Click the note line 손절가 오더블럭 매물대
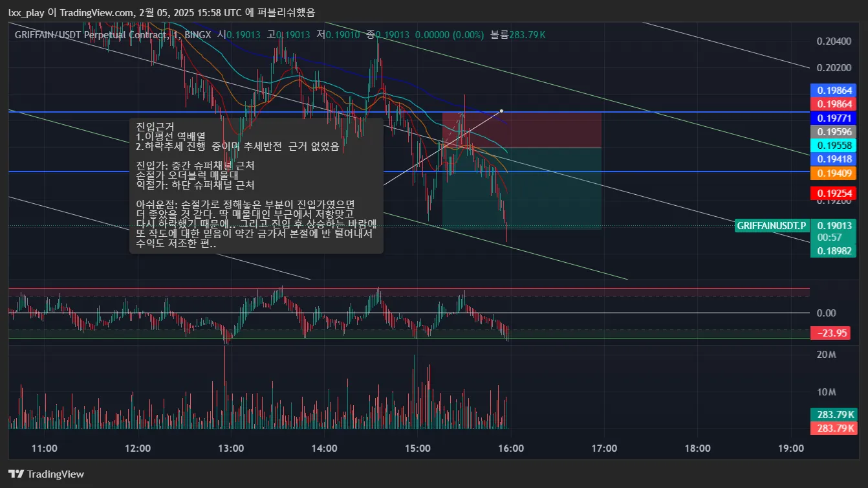Image resolution: width=868 pixels, height=488 pixels. coord(188,175)
